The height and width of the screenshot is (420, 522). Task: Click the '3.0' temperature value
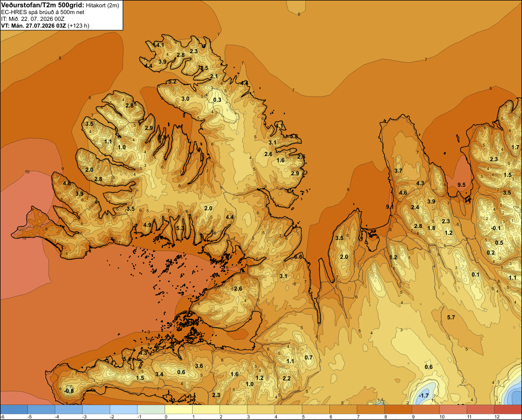(x=185, y=99)
